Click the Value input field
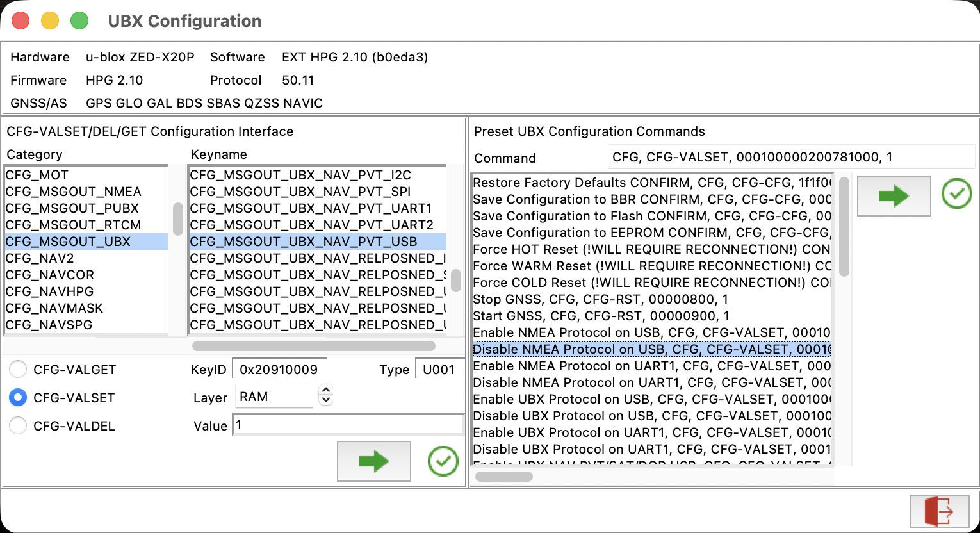The width and height of the screenshot is (980, 533). tap(348, 425)
